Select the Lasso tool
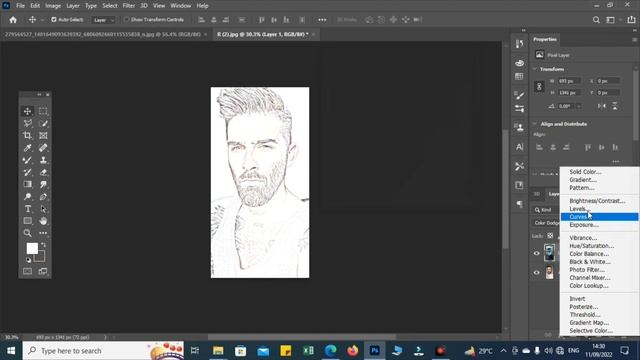 click(27, 123)
